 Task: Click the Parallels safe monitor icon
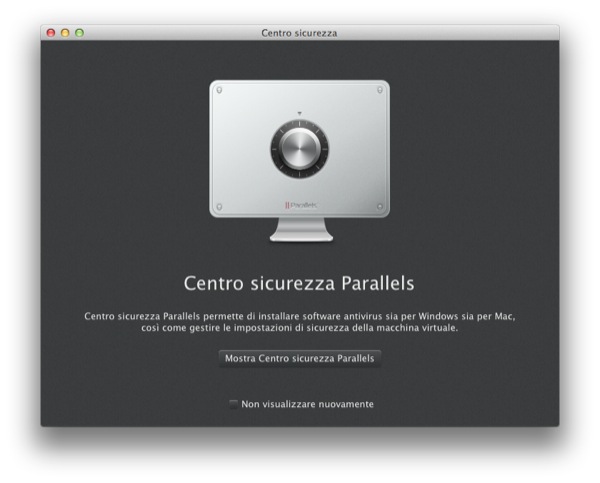point(300,161)
